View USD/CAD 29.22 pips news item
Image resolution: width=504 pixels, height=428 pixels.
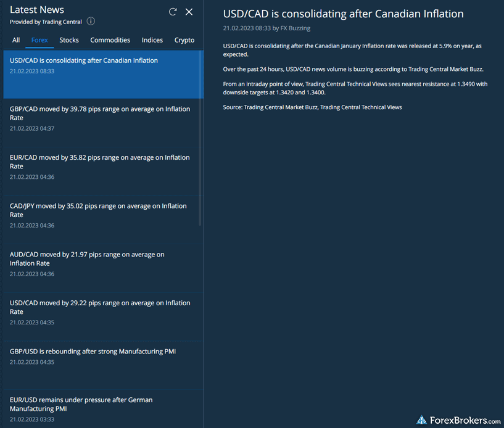[x=100, y=307]
